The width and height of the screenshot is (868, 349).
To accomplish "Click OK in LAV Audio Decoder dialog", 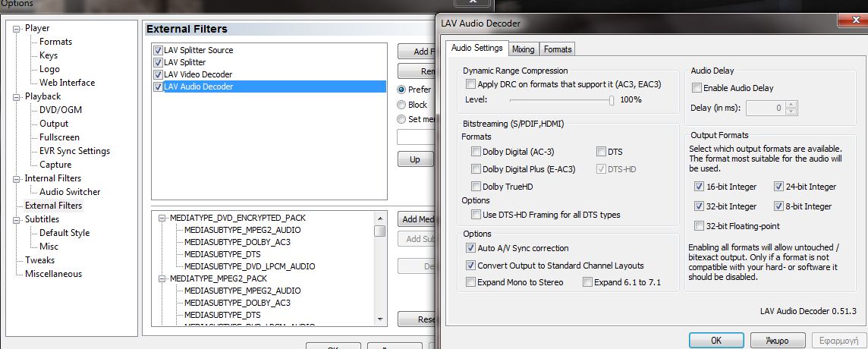I will (x=715, y=341).
